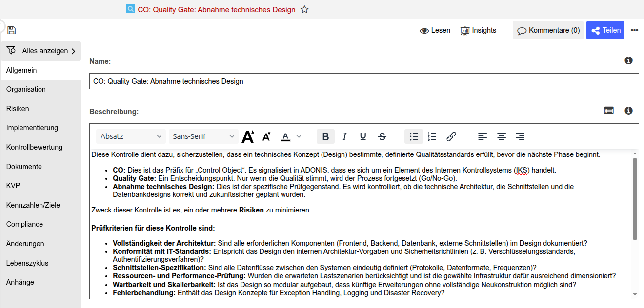Increase font size with large A
644x308 pixels.
248,136
